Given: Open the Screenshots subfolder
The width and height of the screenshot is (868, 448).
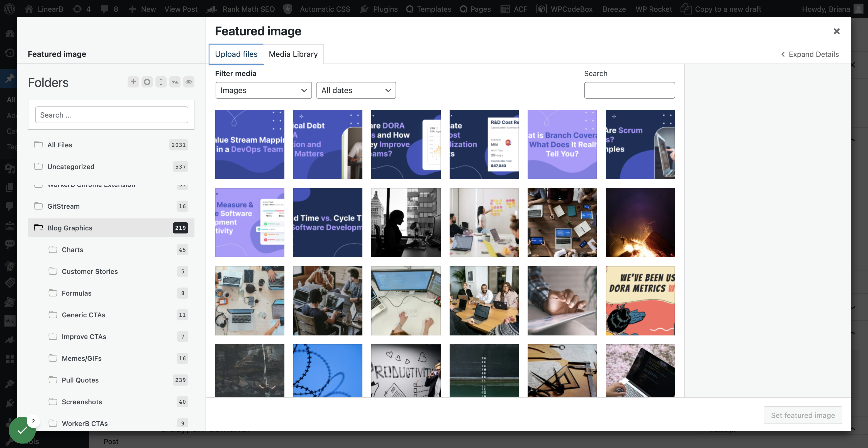Looking at the screenshot, I should coord(118,402).
